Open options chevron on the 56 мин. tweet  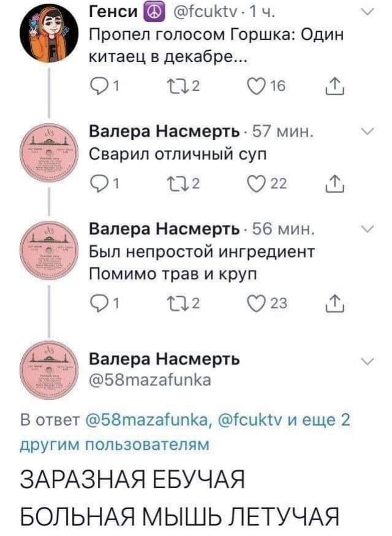367,229
